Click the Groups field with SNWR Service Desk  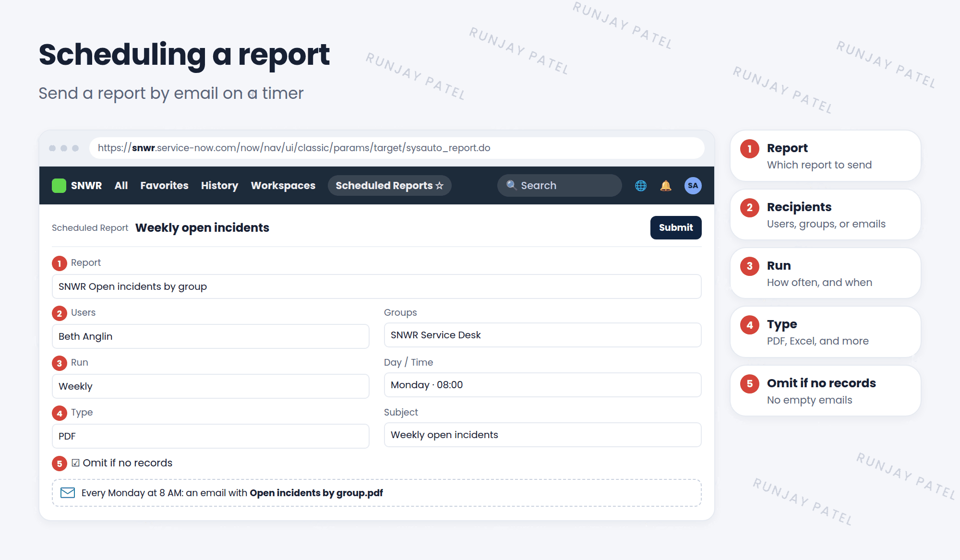point(542,335)
